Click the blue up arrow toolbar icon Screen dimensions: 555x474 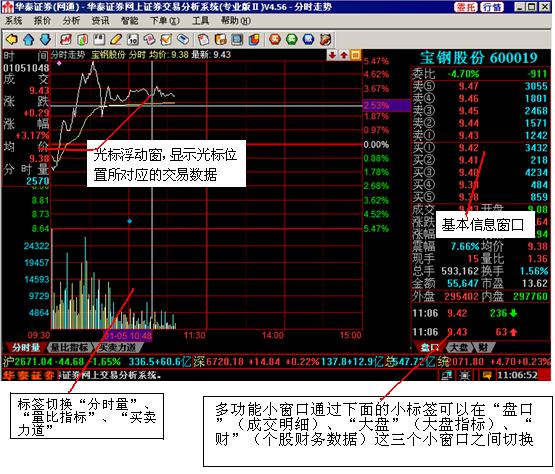tap(29, 39)
